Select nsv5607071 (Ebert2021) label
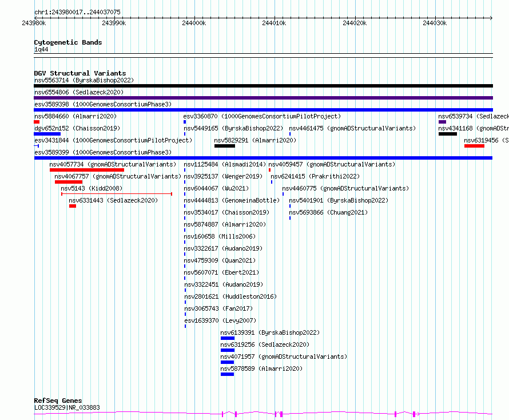509x420 pixels. click(221, 272)
